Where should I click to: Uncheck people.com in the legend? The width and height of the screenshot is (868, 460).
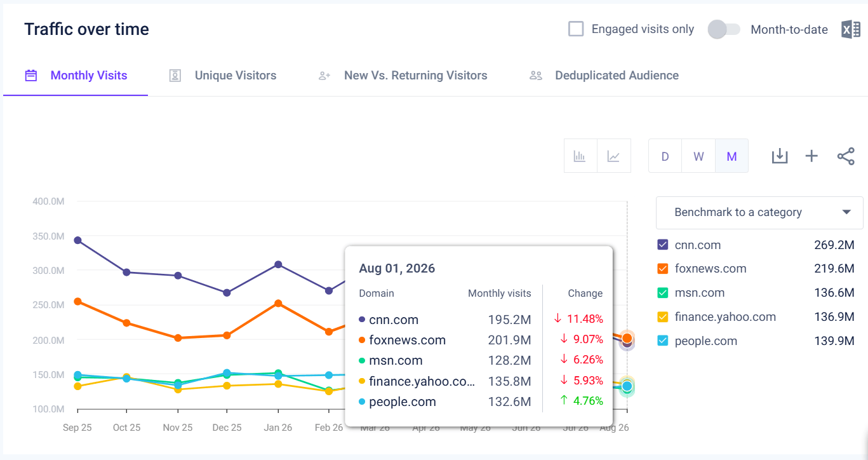pos(663,341)
